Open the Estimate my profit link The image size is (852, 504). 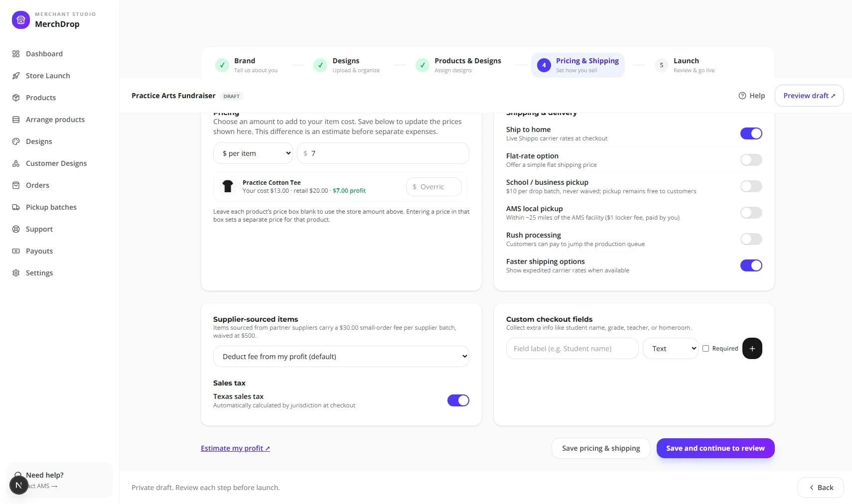click(x=235, y=448)
